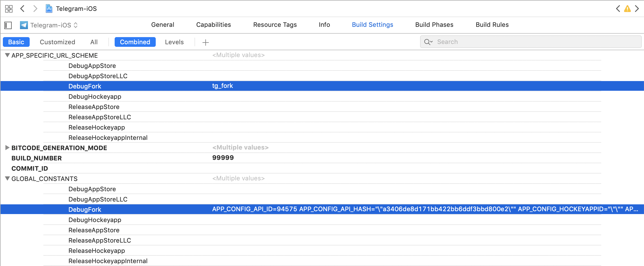Select DebugHockeyapp under GLOBAL_CONSTANTS
This screenshot has width=644, height=266.
coord(95,220)
